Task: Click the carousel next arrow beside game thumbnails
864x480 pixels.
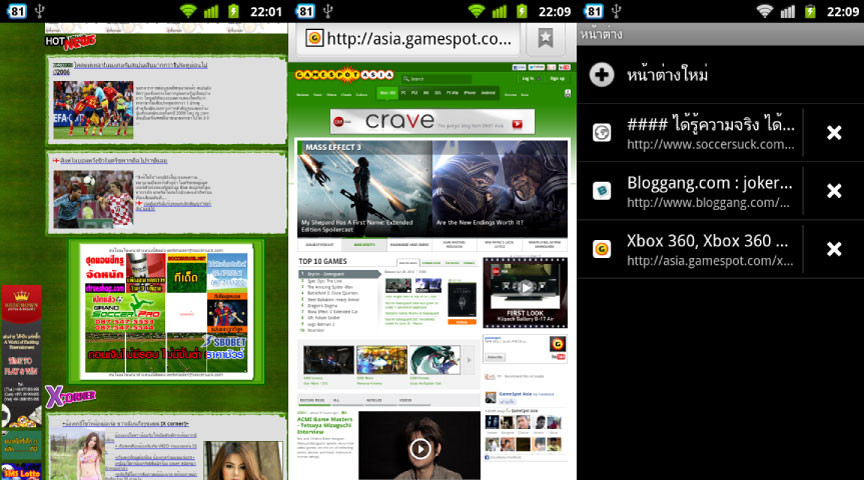Action: click(x=469, y=360)
